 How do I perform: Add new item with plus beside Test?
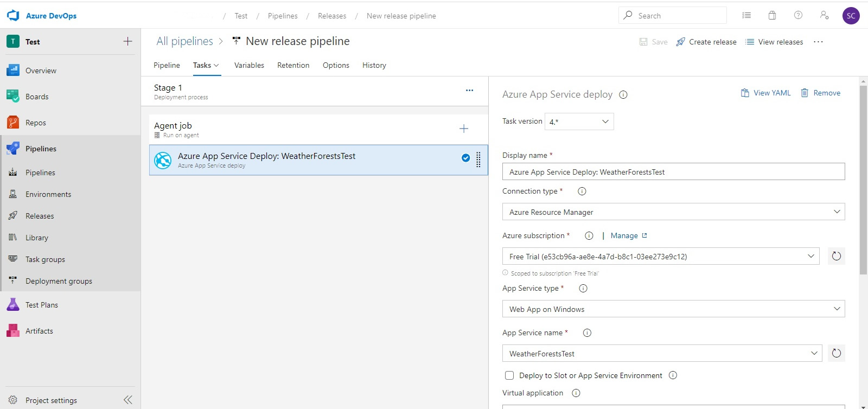click(127, 41)
